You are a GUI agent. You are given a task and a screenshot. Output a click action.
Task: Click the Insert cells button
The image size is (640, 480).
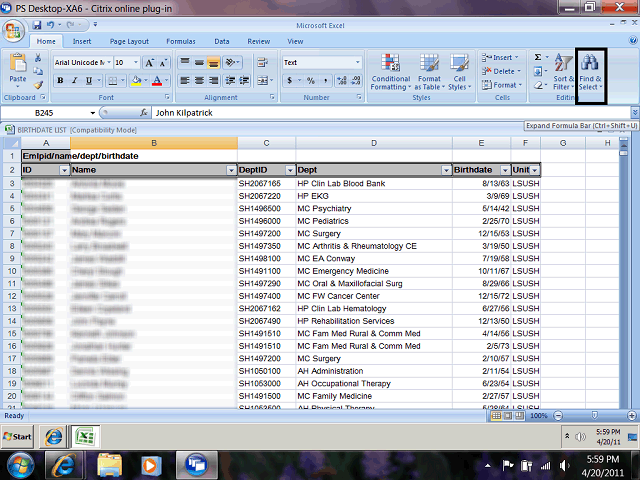(501, 58)
